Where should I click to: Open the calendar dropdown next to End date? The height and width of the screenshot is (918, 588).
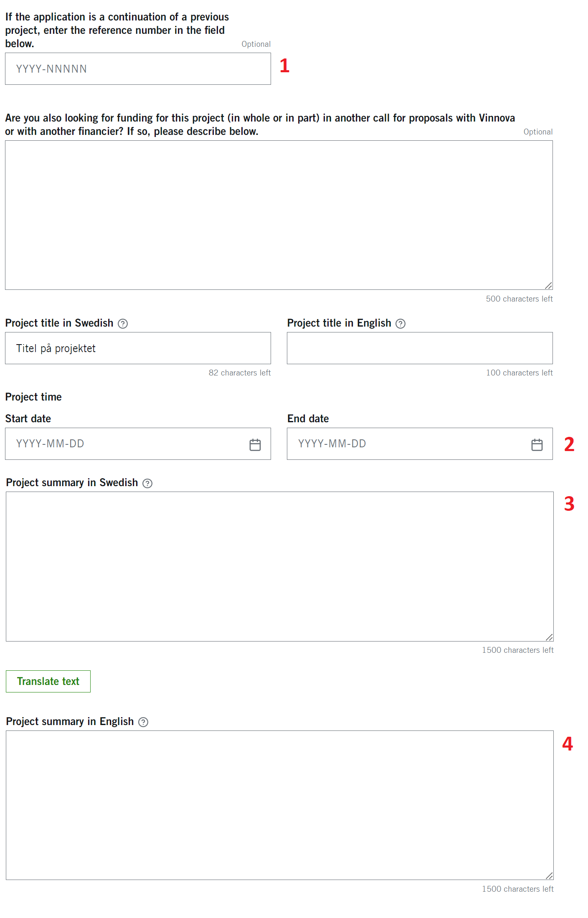(x=537, y=444)
